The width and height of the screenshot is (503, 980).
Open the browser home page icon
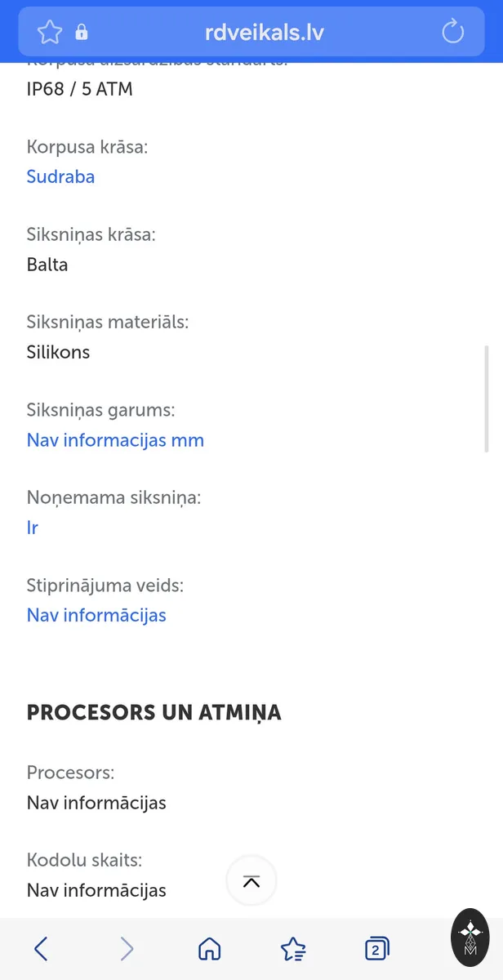tap(210, 948)
